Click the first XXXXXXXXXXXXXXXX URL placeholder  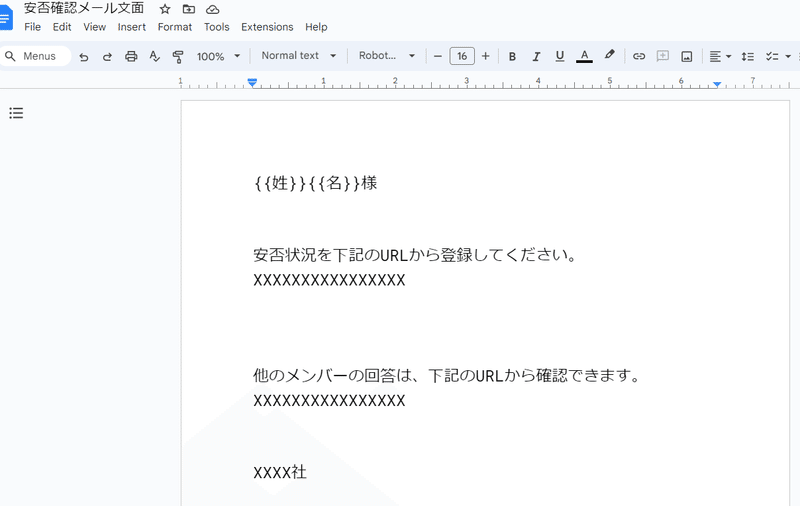coord(329,280)
